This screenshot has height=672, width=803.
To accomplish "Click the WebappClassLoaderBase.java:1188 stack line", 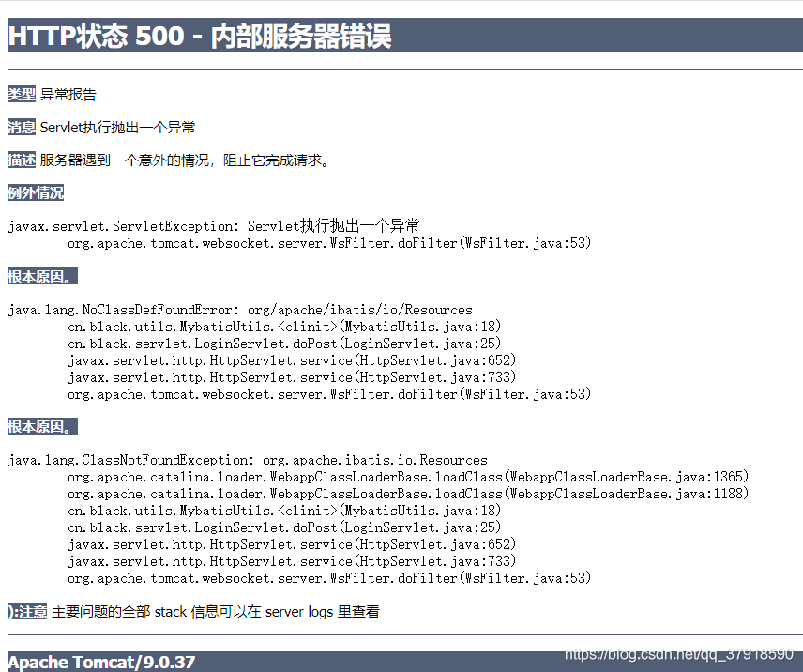I will tap(408, 494).
